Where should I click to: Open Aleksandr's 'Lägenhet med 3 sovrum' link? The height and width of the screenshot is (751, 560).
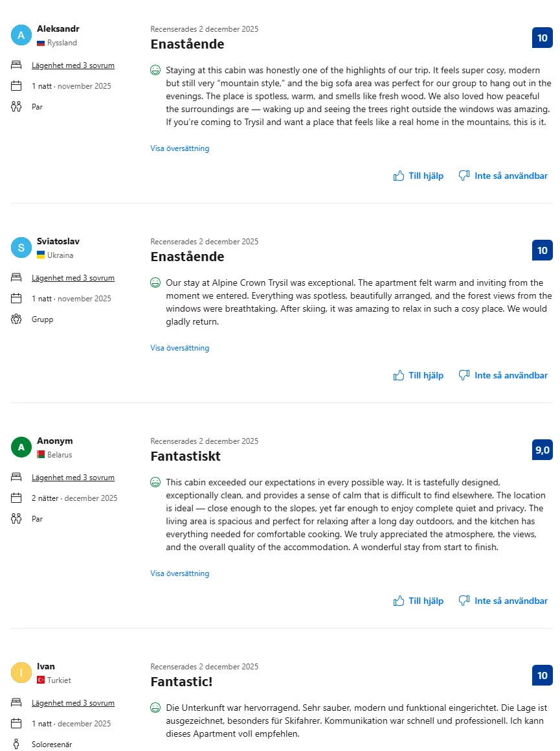(73, 65)
